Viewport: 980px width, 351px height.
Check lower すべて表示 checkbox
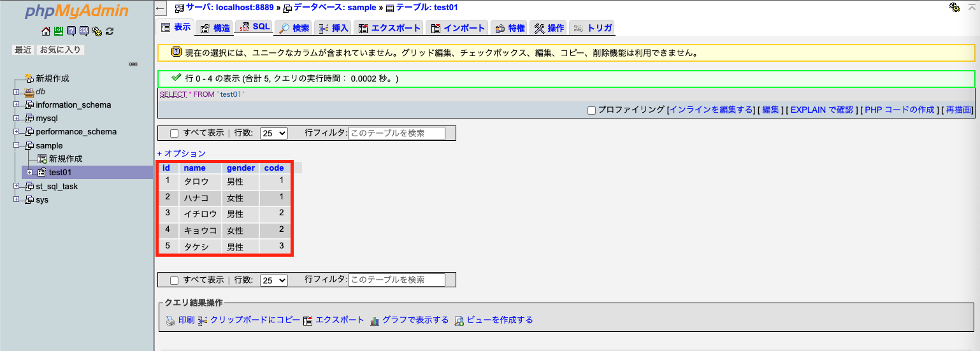tap(175, 280)
